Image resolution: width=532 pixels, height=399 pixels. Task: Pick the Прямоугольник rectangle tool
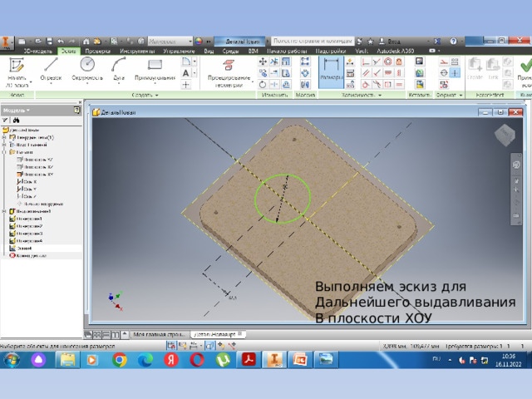(155, 70)
